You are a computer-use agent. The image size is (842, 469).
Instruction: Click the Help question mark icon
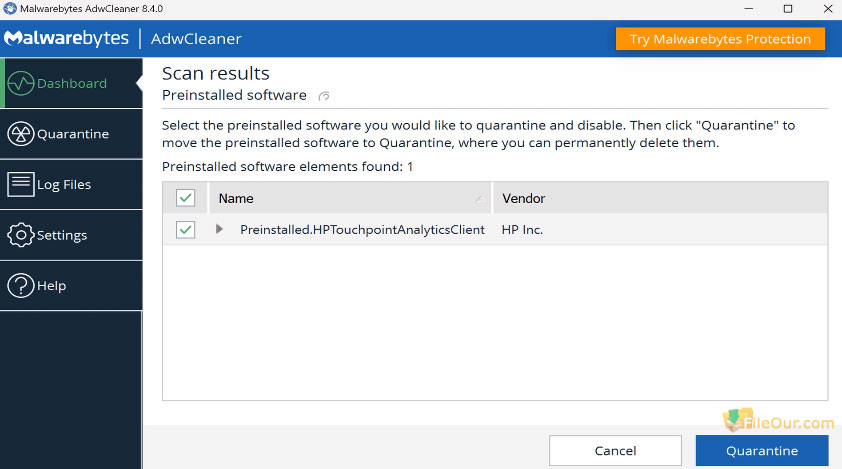(21, 285)
